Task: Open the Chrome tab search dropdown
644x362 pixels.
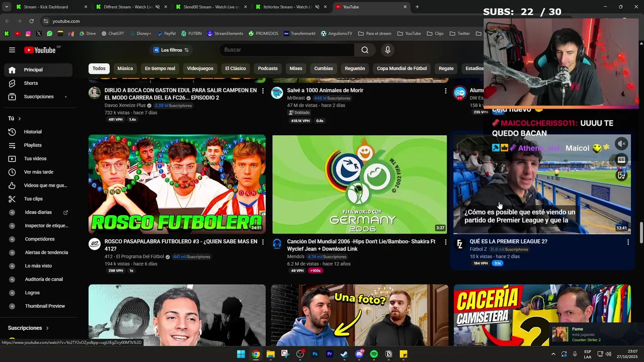Action: coord(6,7)
